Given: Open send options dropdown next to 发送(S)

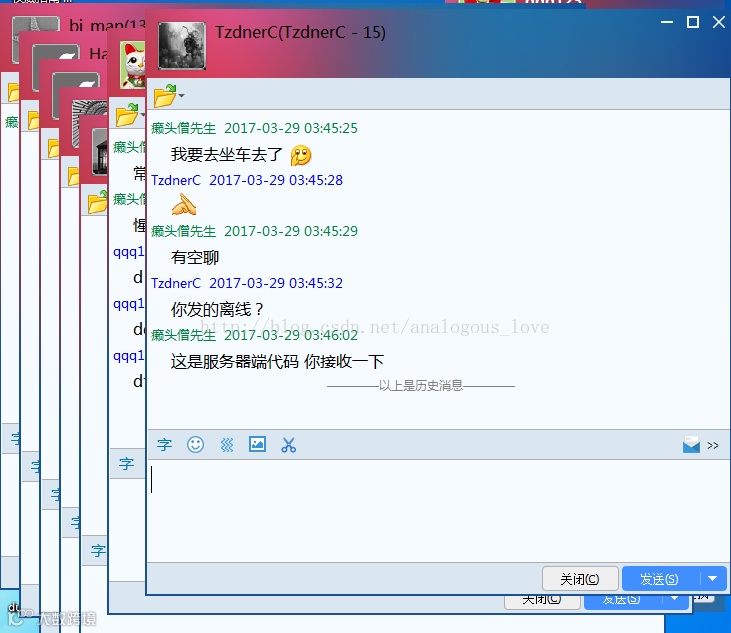Looking at the screenshot, I should point(713,579).
